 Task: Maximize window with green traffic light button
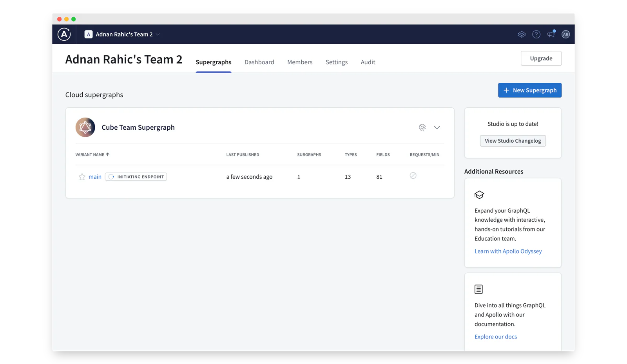click(x=74, y=19)
